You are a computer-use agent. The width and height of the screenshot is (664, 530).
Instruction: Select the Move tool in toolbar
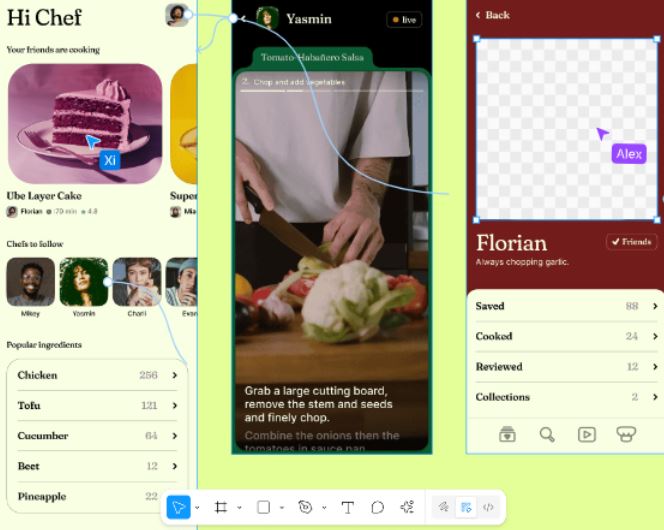178,507
